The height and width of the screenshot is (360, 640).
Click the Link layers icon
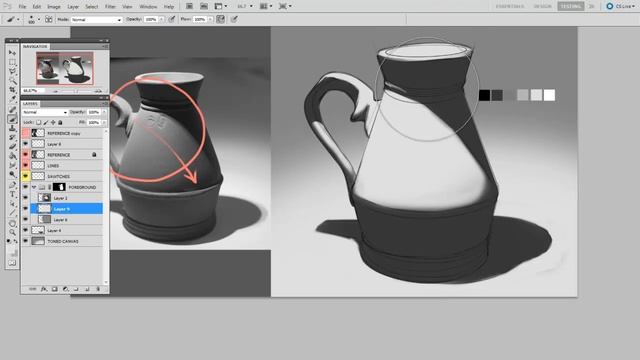pos(33,289)
